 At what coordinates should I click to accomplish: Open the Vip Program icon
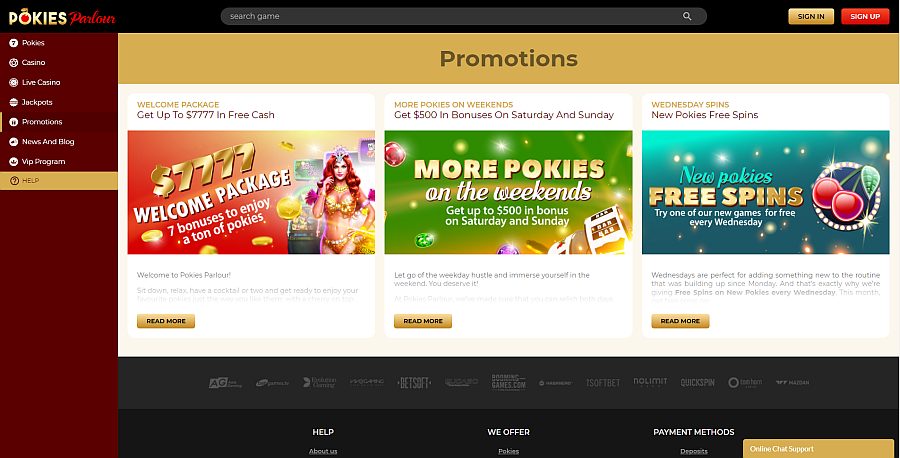tap(14, 162)
